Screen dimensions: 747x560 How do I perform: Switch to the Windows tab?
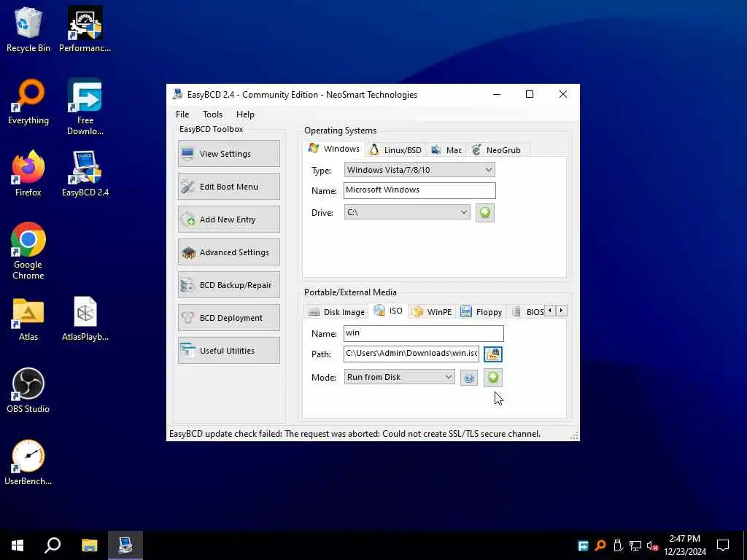(x=334, y=149)
